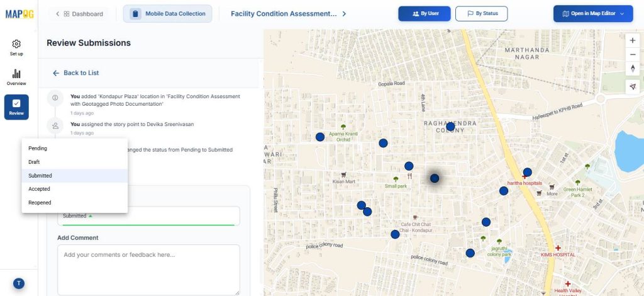Locate my position on map

pyautogui.click(x=633, y=86)
